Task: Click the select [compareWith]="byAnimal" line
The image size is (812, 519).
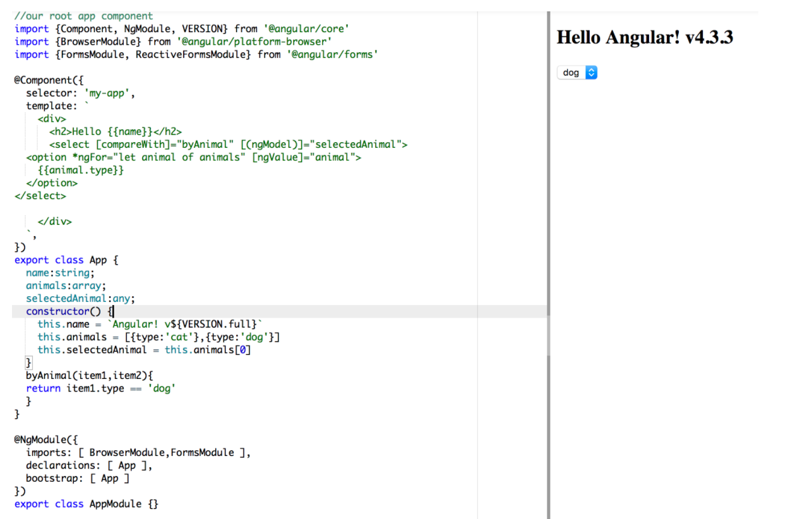Action: click(x=229, y=145)
